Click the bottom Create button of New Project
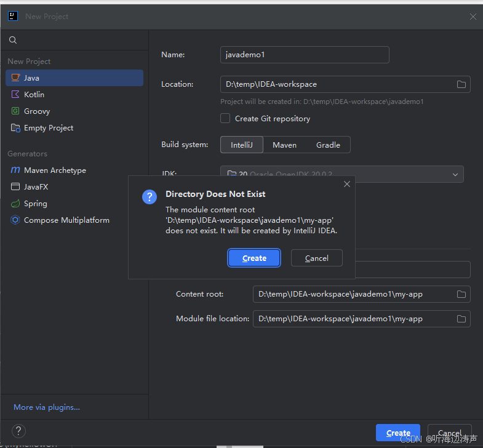The height and width of the screenshot is (448, 483). coord(398,433)
